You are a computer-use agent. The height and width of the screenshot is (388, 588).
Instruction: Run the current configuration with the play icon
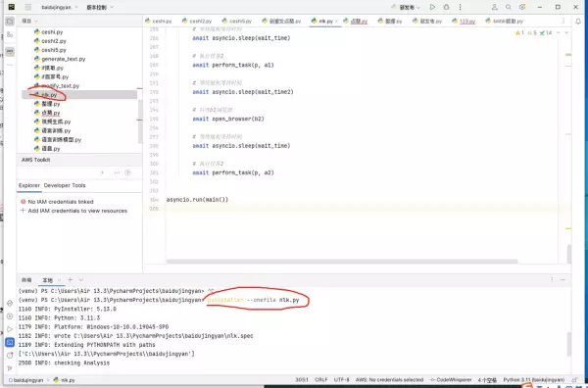432,7
